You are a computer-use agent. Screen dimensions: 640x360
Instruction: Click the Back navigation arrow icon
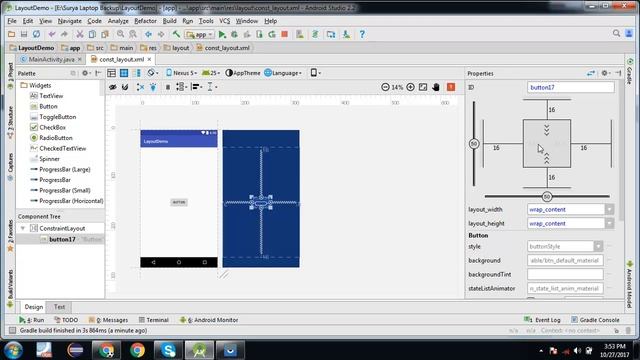tap(148, 34)
